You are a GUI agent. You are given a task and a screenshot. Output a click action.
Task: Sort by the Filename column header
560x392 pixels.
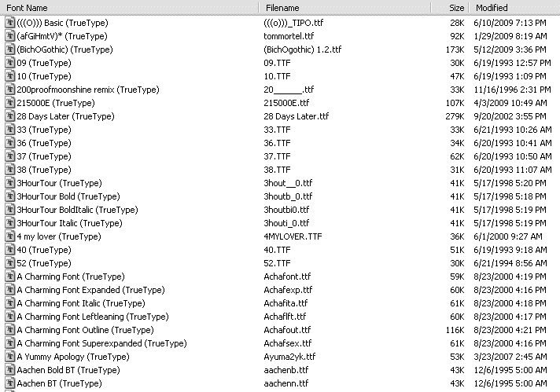tap(345, 8)
